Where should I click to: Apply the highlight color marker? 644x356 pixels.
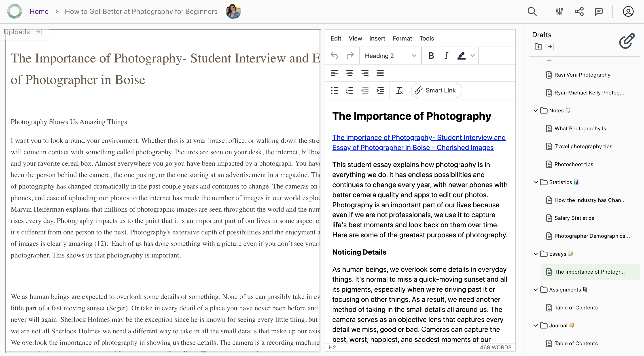[x=461, y=56]
